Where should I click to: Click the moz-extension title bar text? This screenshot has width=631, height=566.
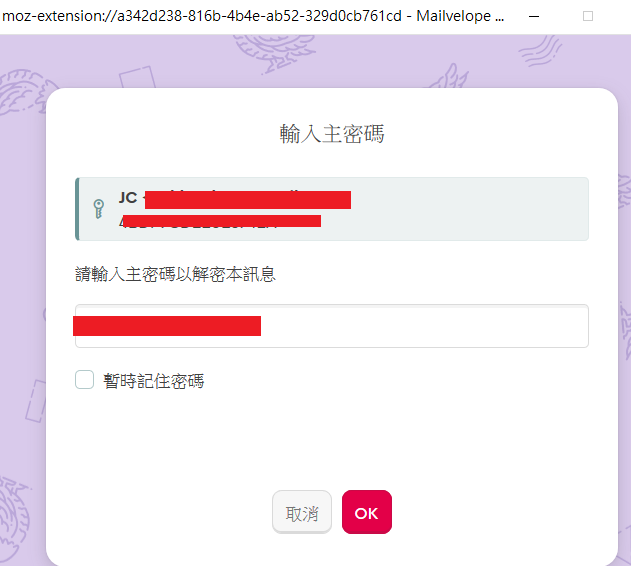pos(253,16)
